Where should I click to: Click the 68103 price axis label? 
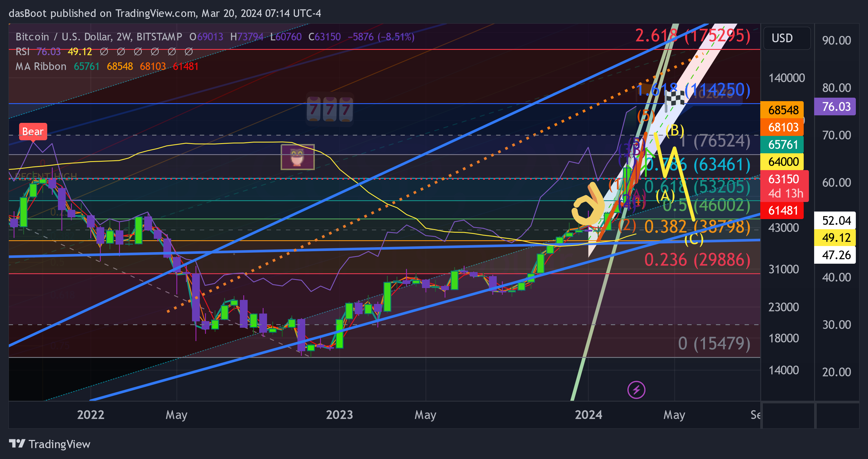tap(782, 127)
